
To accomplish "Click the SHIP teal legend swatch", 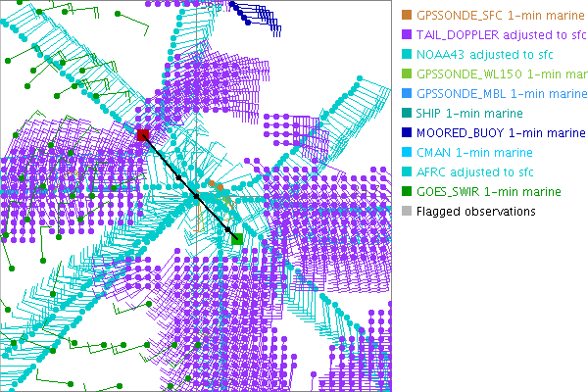I will pyautogui.click(x=407, y=114).
